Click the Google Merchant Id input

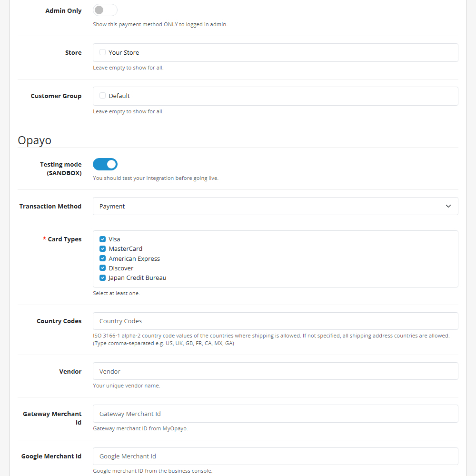tap(275, 456)
